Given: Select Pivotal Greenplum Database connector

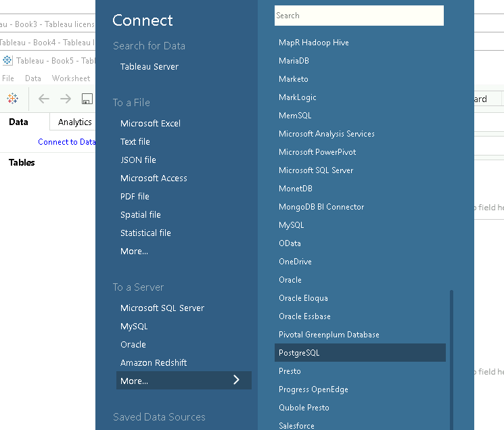Looking at the screenshot, I should coord(329,335).
